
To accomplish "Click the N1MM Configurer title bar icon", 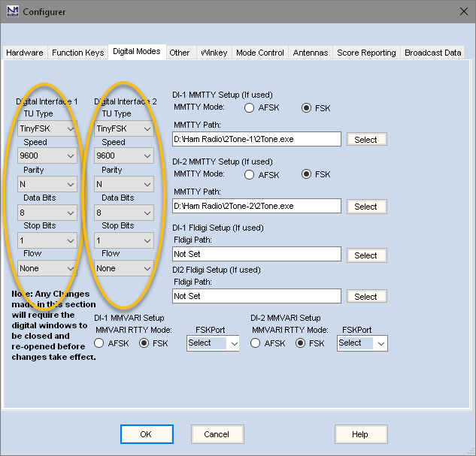I will click(13, 11).
